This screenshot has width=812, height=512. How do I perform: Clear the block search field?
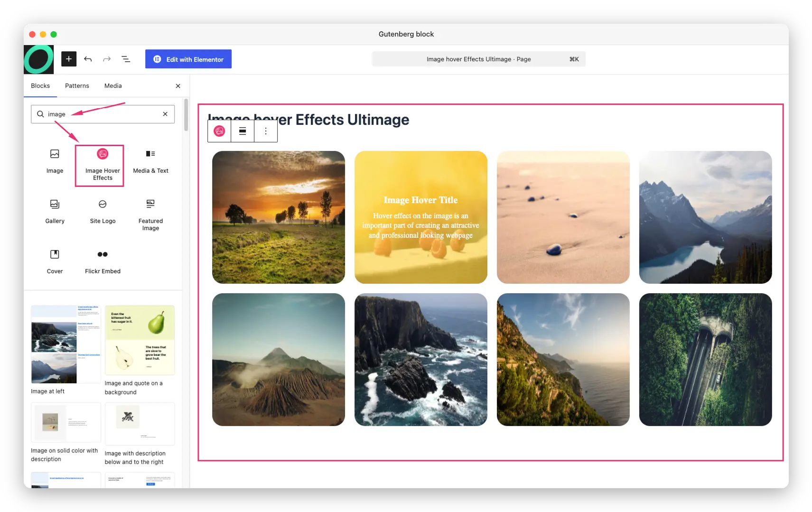click(x=165, y=114)
